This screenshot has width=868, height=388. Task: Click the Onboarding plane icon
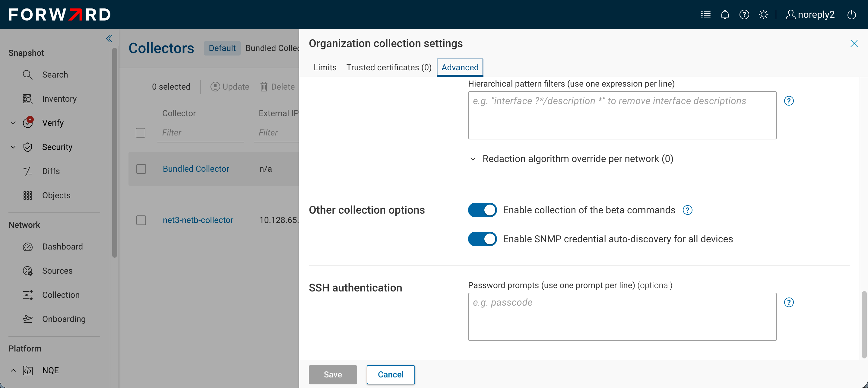(x=28, y=319)
